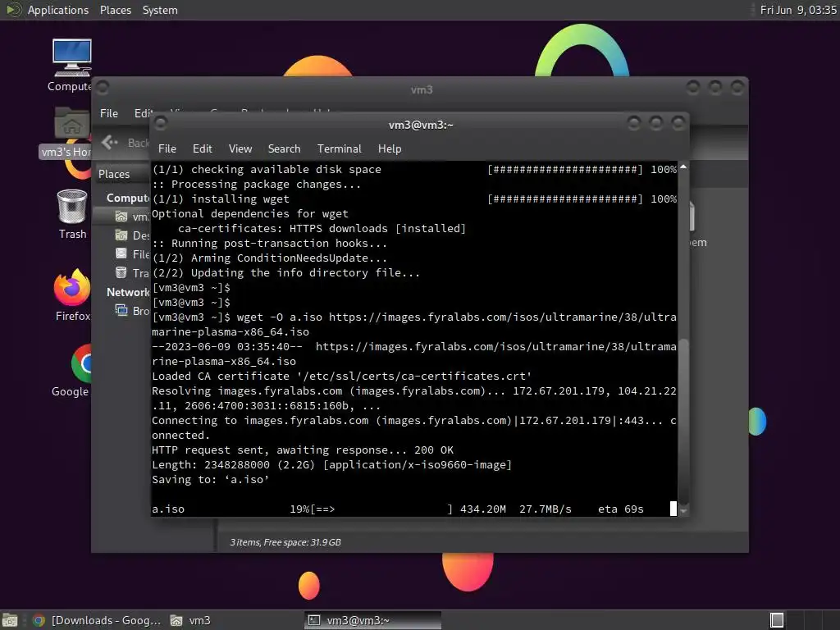Select Browse Network entry in sidebar

(x=132, y=311)
